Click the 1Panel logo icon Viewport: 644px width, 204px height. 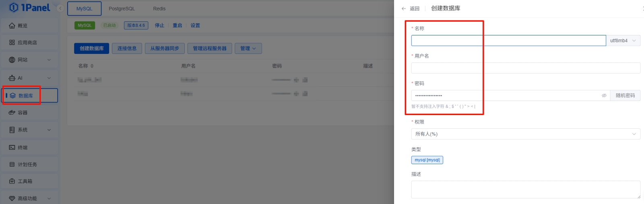click(14, 8)
